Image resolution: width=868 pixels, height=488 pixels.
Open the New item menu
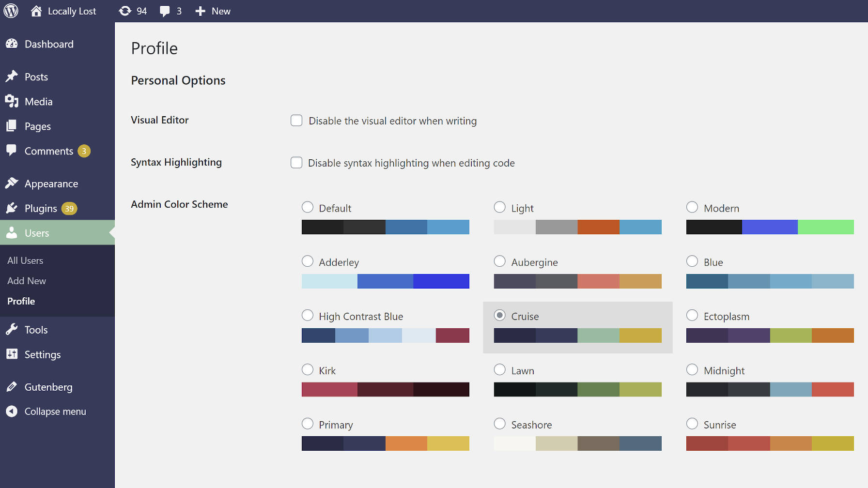212,11
